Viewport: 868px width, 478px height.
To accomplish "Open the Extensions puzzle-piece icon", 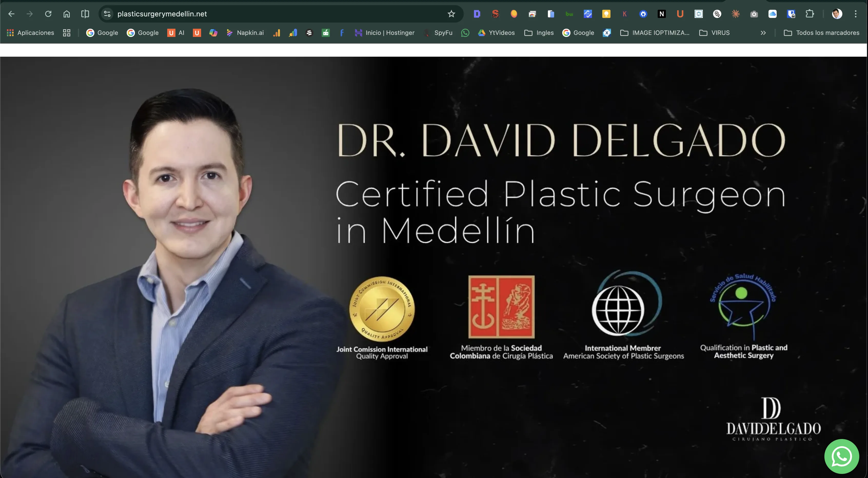I will pyautogui.click(x=810, y=14).
